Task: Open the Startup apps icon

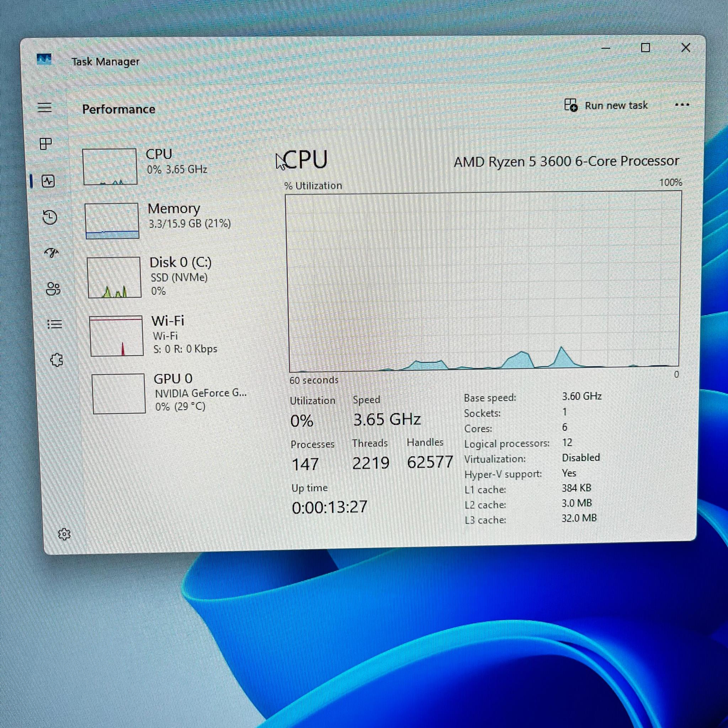Action: pyautogui.click(x=52, y=252)
